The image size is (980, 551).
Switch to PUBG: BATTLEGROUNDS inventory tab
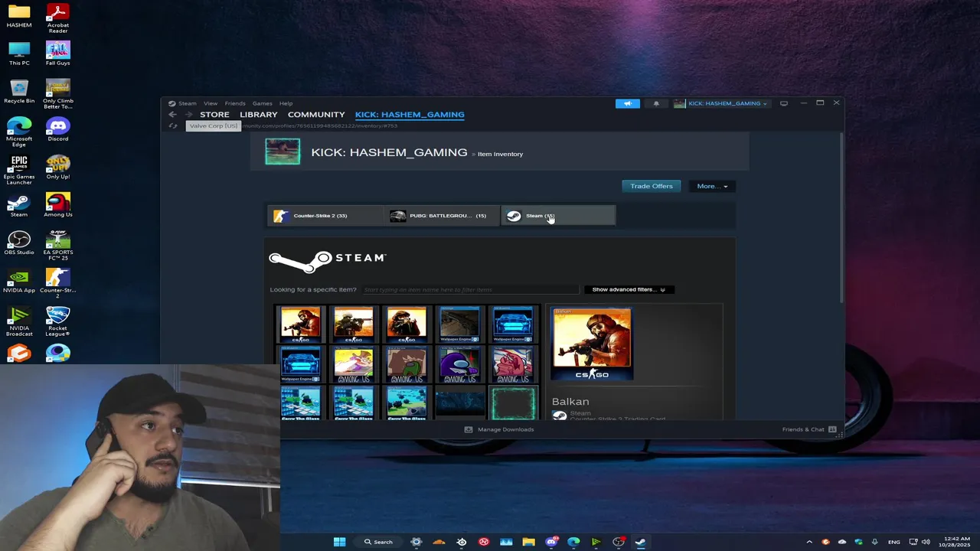[442, 216]
